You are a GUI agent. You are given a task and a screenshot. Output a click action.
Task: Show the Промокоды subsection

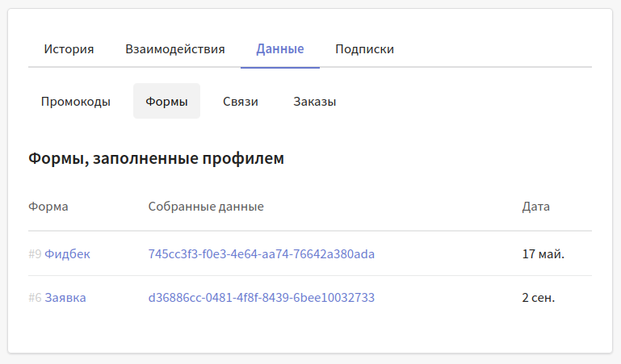[76, 101]
